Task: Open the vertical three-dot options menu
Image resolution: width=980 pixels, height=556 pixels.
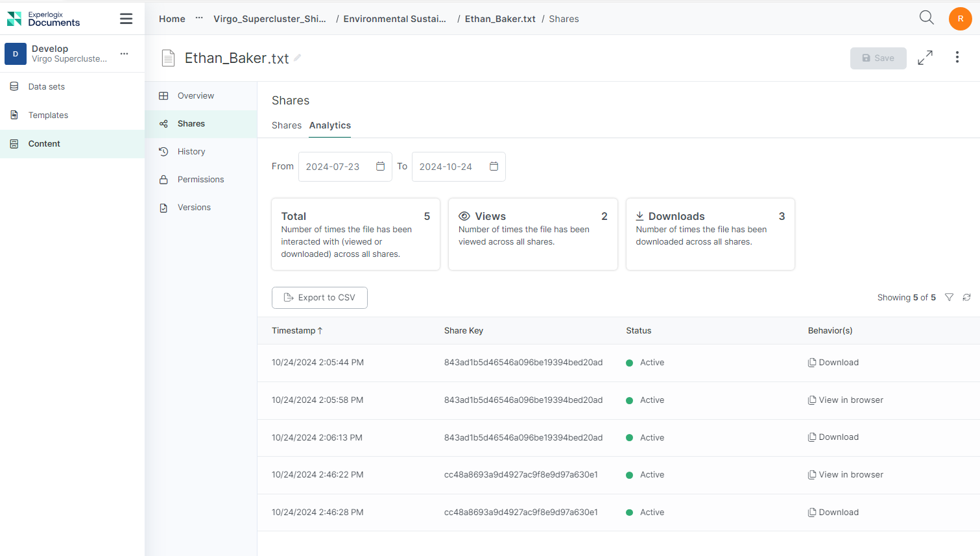Action: [x=957, y=57]
